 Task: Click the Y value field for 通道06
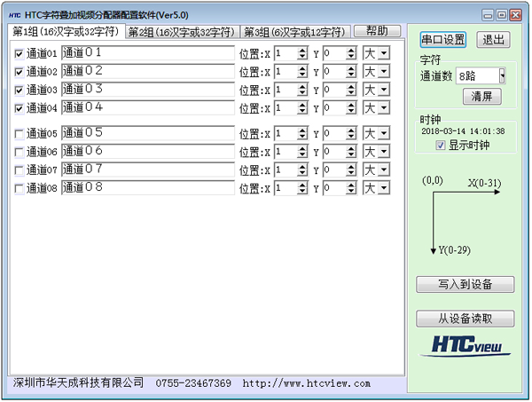pyautogui.click(x=334, y=152)
